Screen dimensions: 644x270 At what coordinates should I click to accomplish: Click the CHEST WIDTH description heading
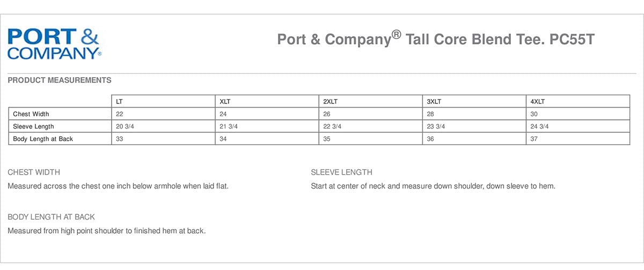tap(34, 172)
